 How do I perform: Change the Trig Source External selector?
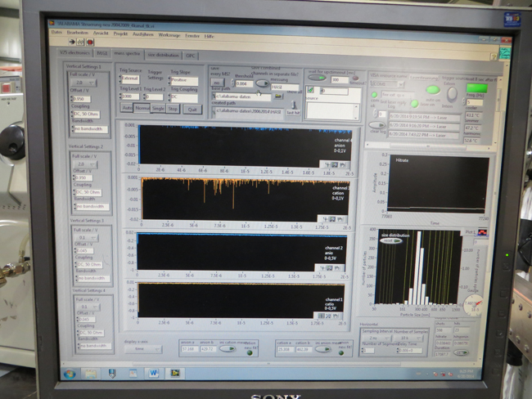click(129, 79)
